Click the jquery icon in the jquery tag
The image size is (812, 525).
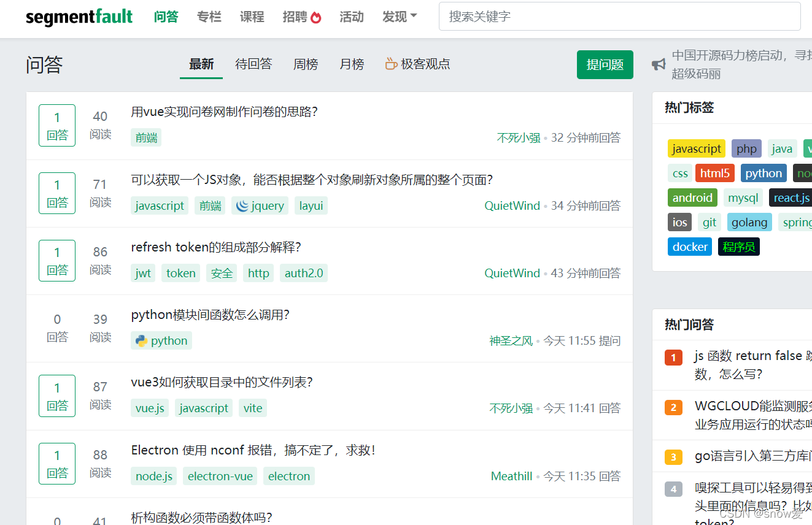(242, 205)
